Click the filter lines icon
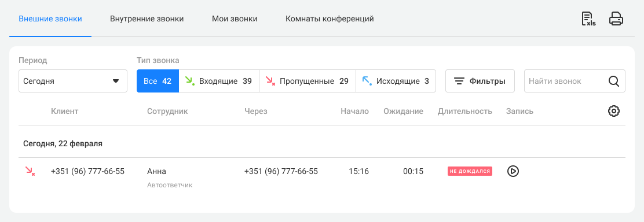The height and width of the screenshot is (222, 644). click(459, 82)
